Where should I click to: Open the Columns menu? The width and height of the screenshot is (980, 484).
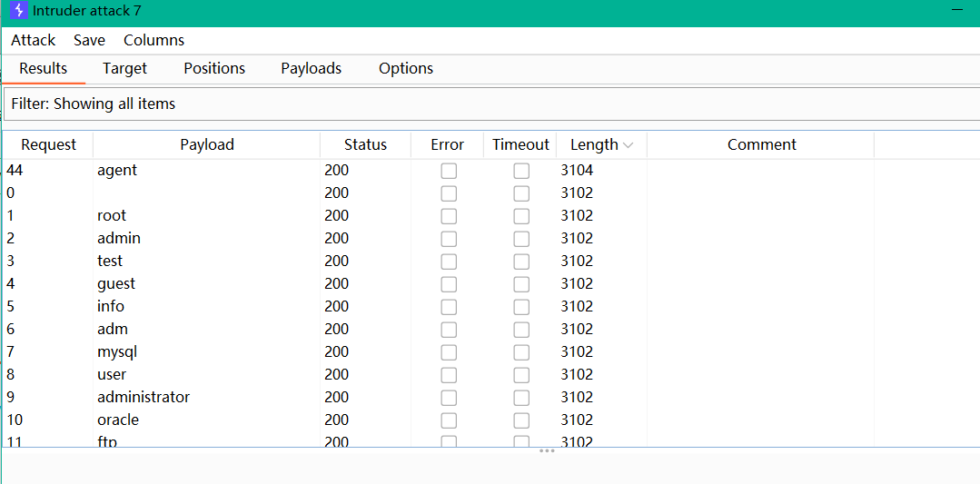click(153, 41)
